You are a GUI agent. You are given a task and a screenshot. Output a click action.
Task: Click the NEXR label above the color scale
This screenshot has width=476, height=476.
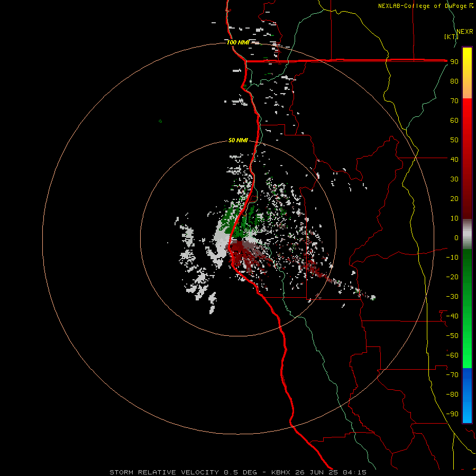465,32
